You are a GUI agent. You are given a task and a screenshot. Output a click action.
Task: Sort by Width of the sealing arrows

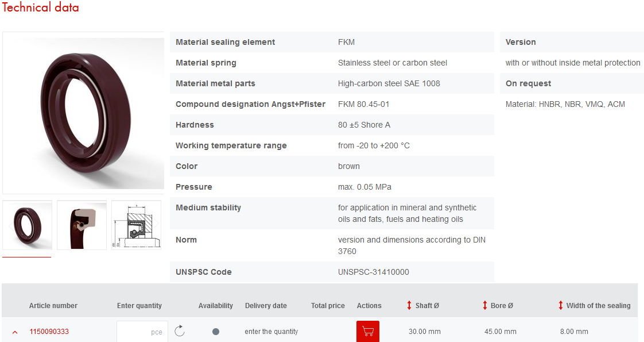tap(561, 305)
